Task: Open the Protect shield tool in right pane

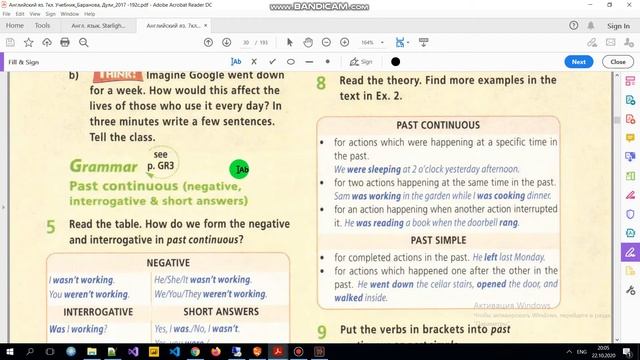Action: (x=630, y=214)
